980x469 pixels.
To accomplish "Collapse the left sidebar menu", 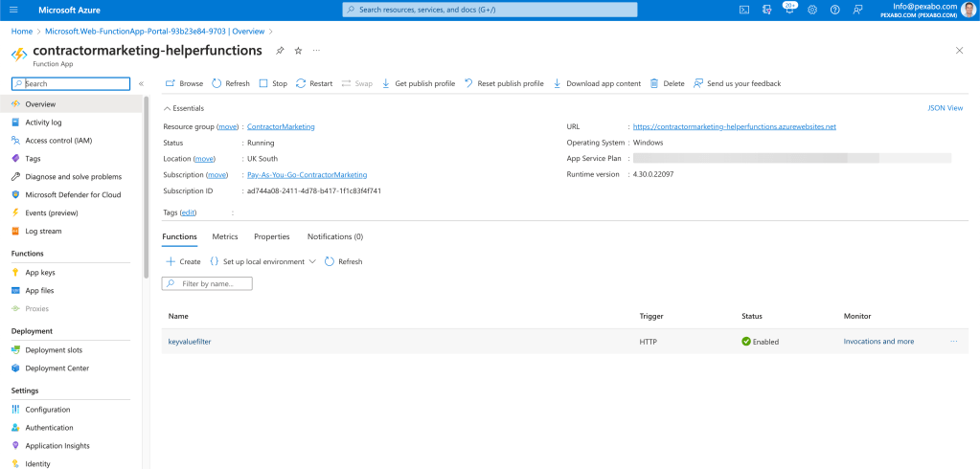I will click(x=141, y=83).
